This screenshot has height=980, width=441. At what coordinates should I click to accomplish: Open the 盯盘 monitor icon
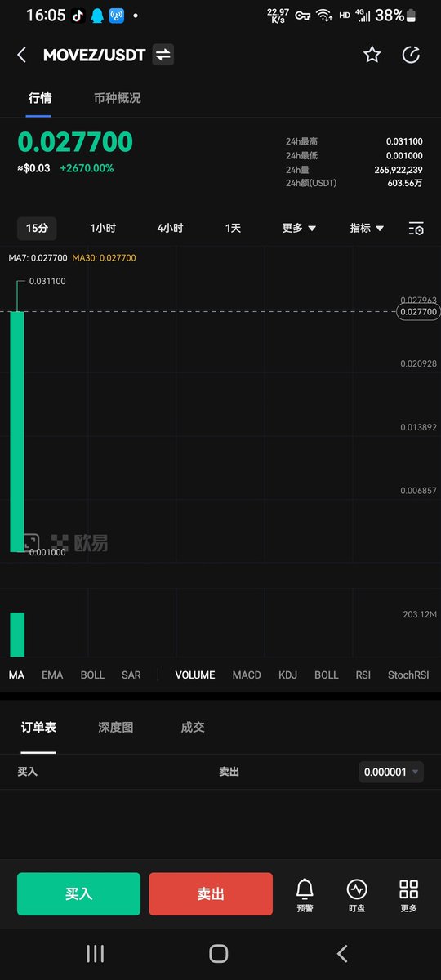(357, 895)
